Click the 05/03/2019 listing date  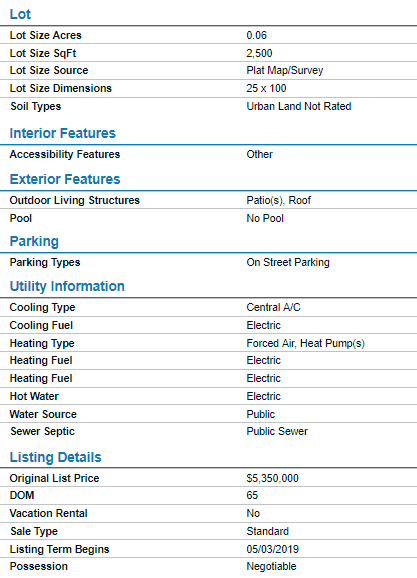(273, 550)
